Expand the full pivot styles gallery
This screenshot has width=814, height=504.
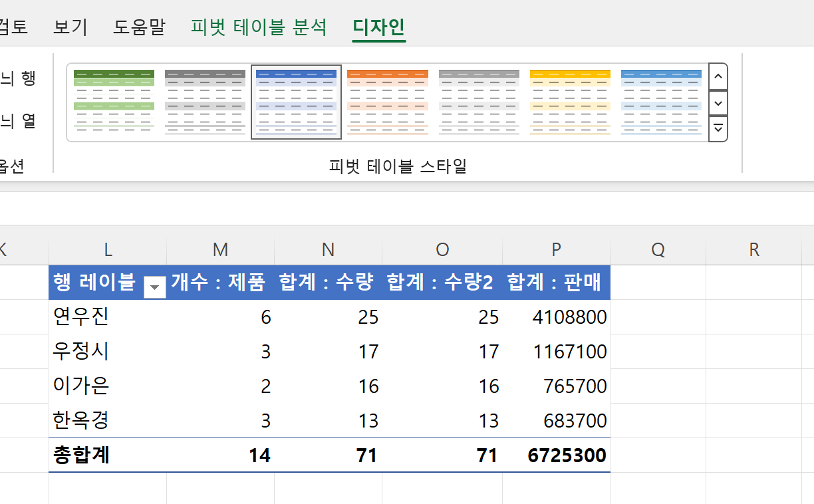click(718, 129)
